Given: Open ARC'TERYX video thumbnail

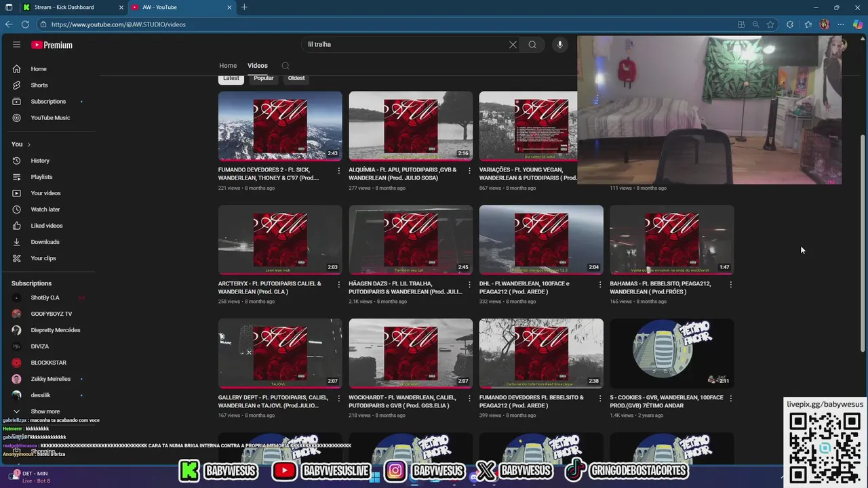Looking at the screenshot, I should 280,240.
